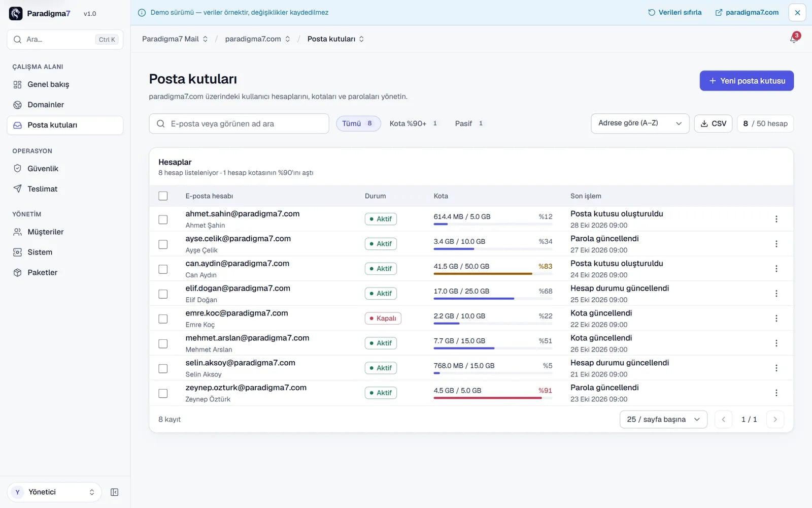Viewport: 812px width, 508px height.
Task: Select the 'Pasif' filter tab
Action: [x=469, y=123]
